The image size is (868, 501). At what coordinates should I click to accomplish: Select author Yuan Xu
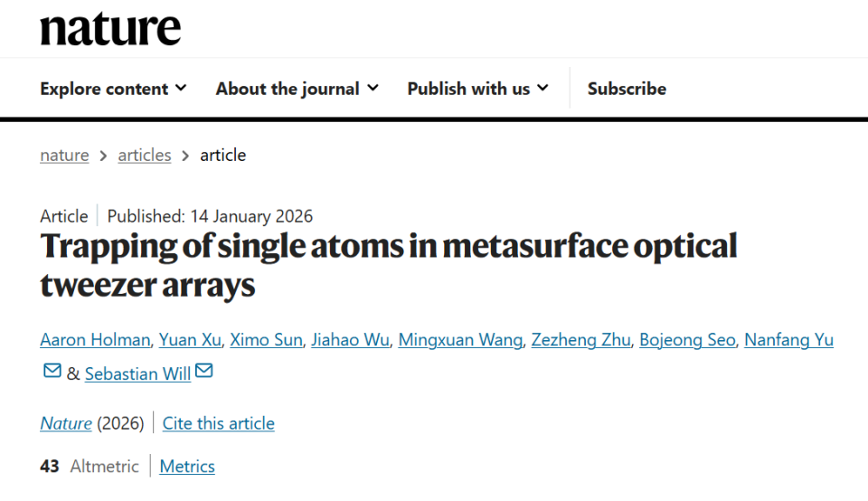click(189, 340)
